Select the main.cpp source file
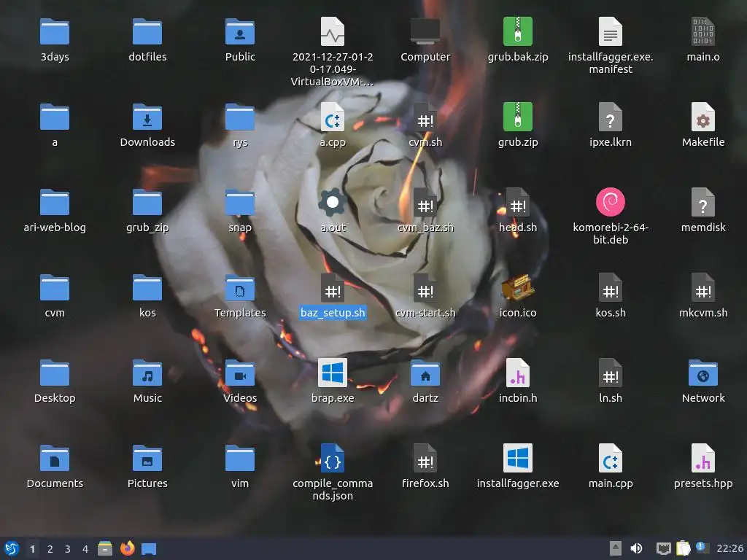Viewport: 747px width, 560px height. point(611,458)
